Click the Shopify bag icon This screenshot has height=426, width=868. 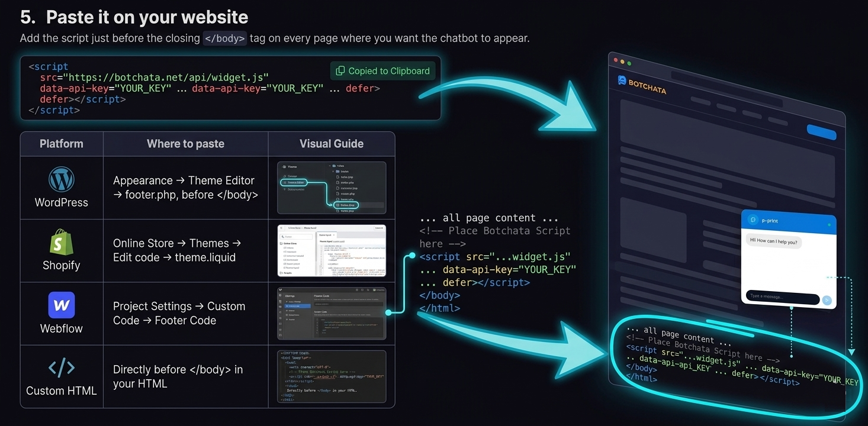[x=62, y=243]
